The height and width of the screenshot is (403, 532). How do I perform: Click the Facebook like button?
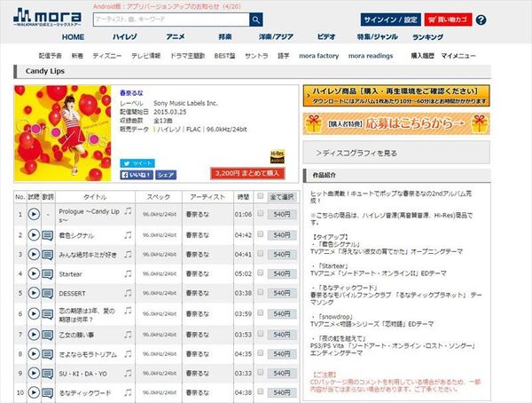pyautogui.click(x=137, y=175)
